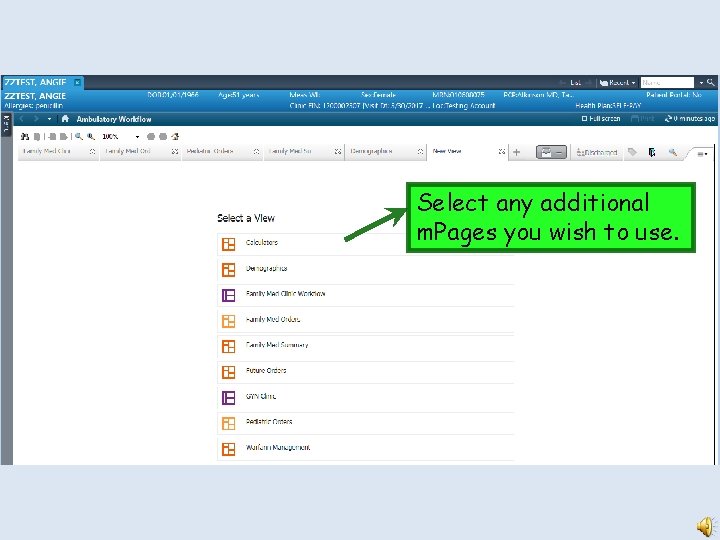Click the MRN value in patient banner
Screen dimensions: 720x540
(x=458, y=95)
